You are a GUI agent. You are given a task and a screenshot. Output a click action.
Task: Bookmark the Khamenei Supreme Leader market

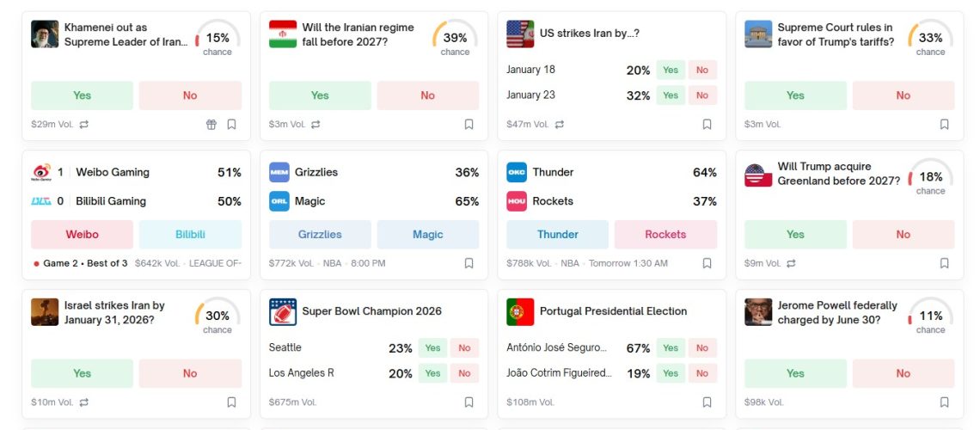[231, 125]
